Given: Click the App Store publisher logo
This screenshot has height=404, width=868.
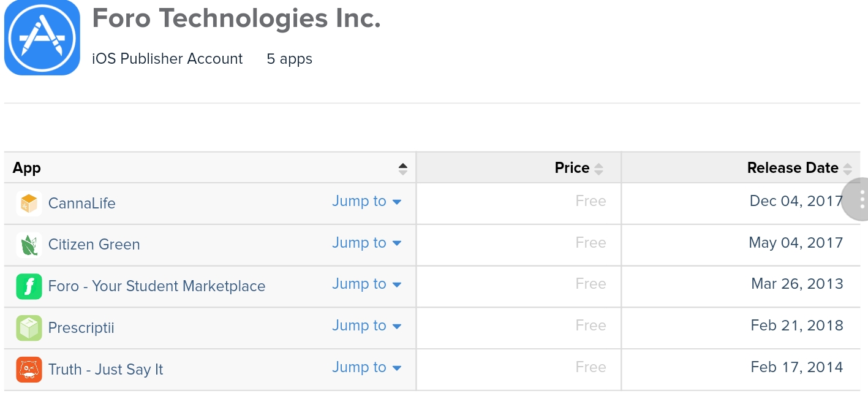Looking at the screenshot, I should pyautogui.click(x=42, y=37).
